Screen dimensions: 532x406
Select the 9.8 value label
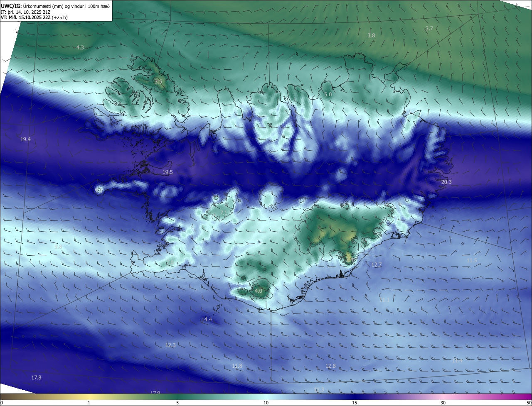(x=58, y=247)
